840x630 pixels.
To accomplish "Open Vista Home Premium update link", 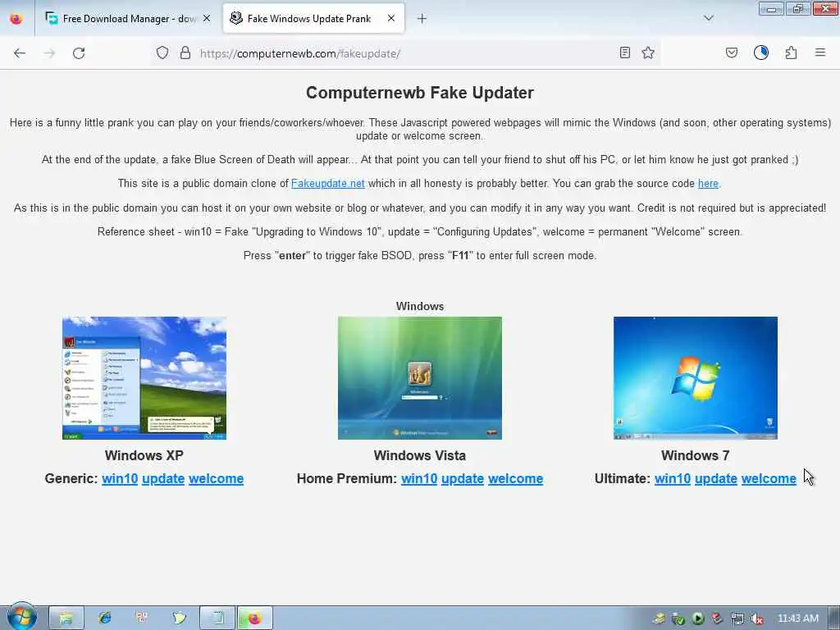I will point(463,478).
